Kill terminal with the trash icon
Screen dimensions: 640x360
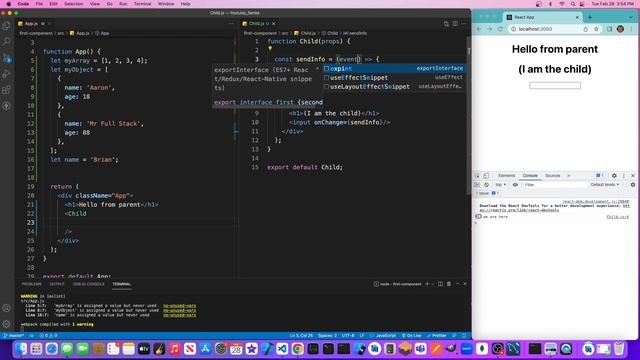449,284
